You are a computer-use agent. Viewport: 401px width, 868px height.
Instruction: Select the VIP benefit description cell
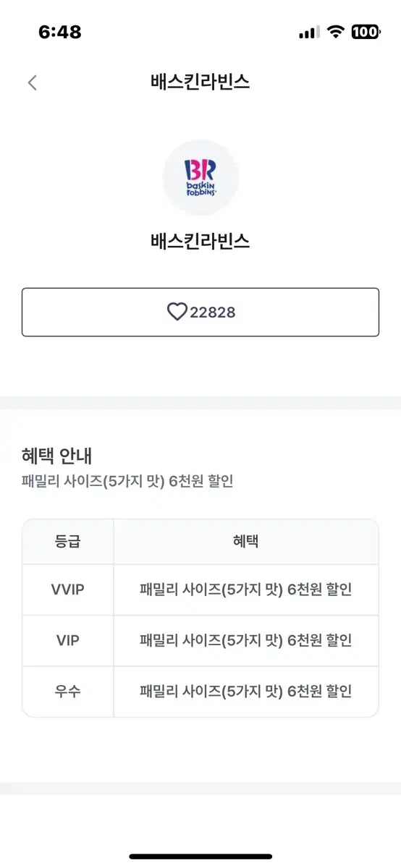click(246, 640)
